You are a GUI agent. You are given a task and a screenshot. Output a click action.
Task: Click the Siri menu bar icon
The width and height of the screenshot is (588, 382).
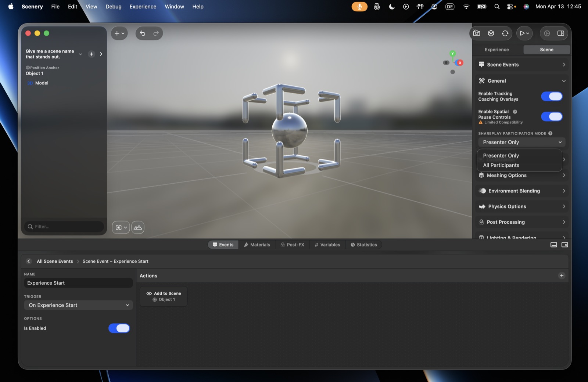click(526, 7)
